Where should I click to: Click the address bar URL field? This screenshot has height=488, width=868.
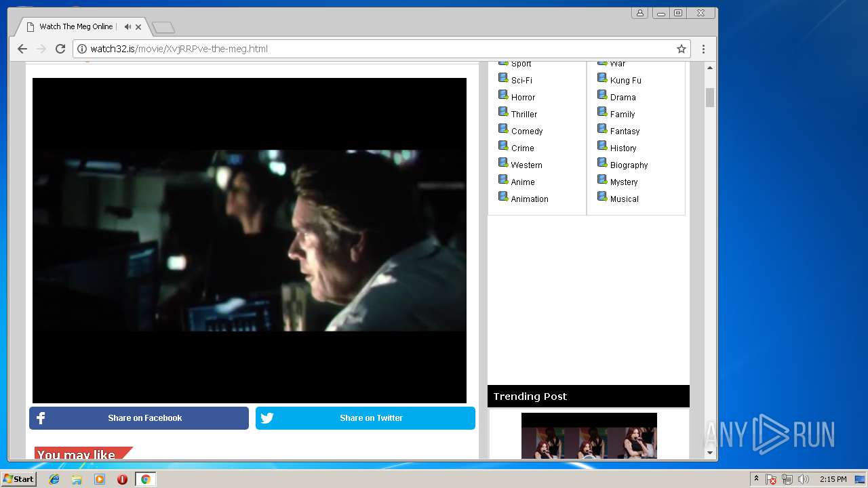click(x=382, y=49)
